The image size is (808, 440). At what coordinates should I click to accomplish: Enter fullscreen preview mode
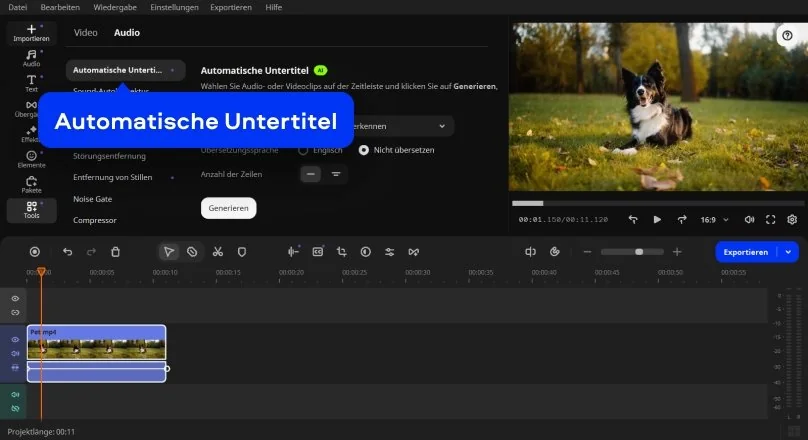(x=771, y=219)
